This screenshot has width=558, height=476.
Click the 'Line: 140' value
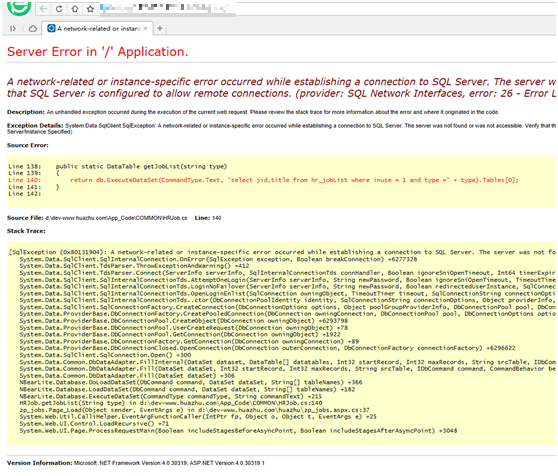click(x=208, y=218)
